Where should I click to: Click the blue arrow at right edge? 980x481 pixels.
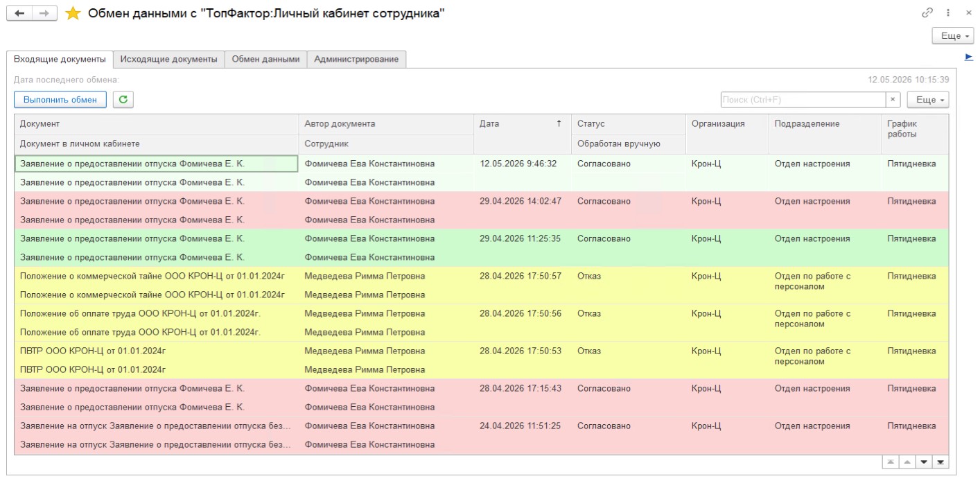pos(969,56)
